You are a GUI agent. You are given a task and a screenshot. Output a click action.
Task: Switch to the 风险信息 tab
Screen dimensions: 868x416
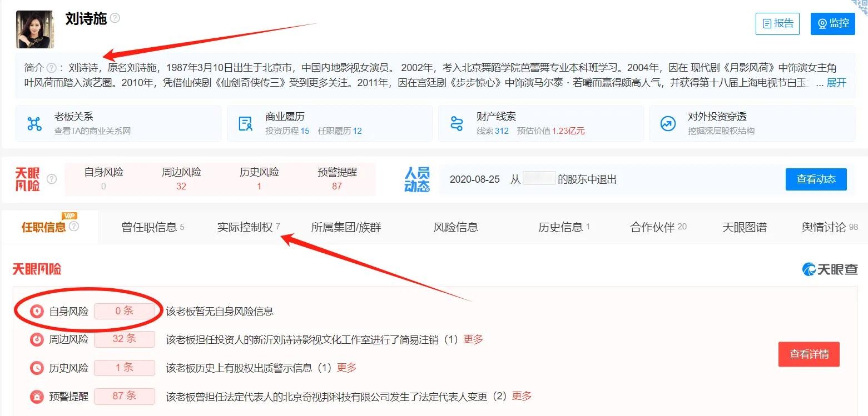point(456,227)
